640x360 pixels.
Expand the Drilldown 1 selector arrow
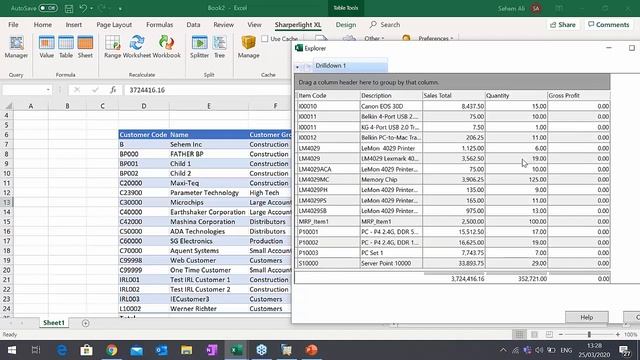pyautogui.click(x=298, y=66)
